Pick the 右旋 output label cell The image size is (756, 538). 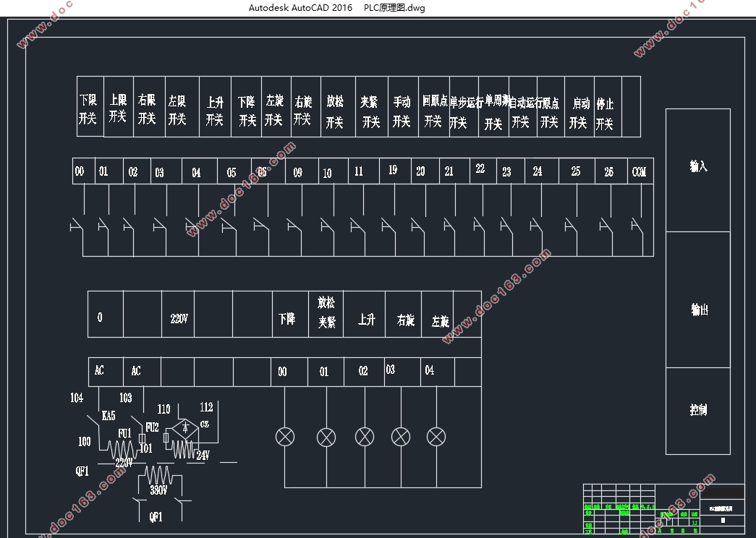(x=403, y=314)
